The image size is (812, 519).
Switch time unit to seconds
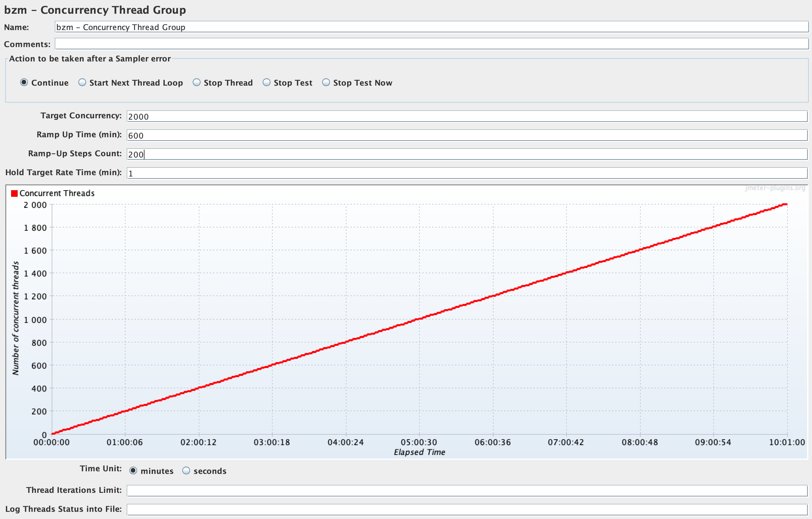tap(186, 471)
